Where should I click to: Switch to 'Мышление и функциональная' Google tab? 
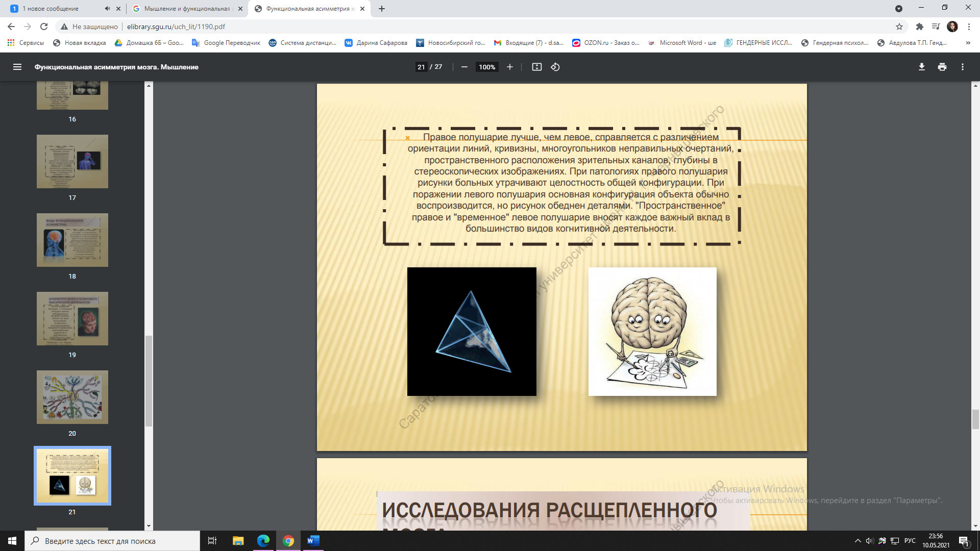(187, 9)
